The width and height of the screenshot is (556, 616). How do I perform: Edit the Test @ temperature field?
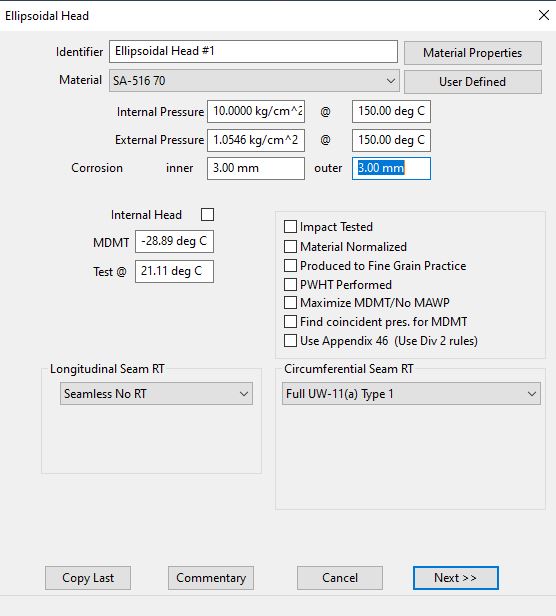[x=174, y=271]
